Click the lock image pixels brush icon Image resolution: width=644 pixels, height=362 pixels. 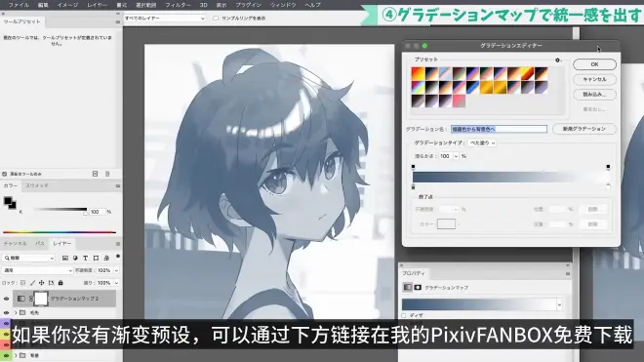[x=32, y=283]
